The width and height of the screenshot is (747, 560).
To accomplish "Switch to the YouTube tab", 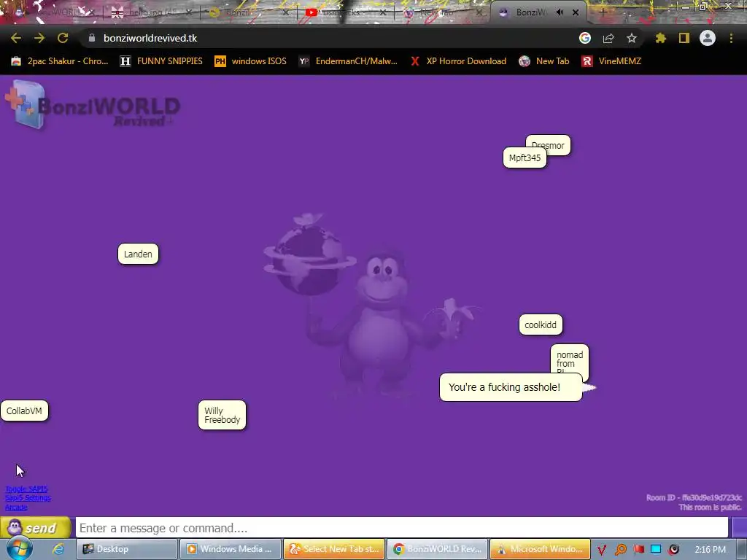I will pos(345,12).
